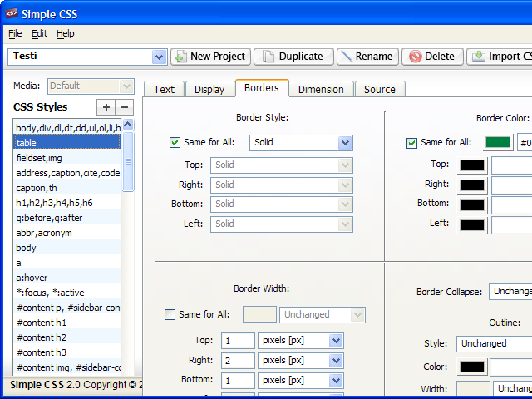Click the Bottom border width input field
Viewport: 532px width, 399px height.
coord(238,381)
